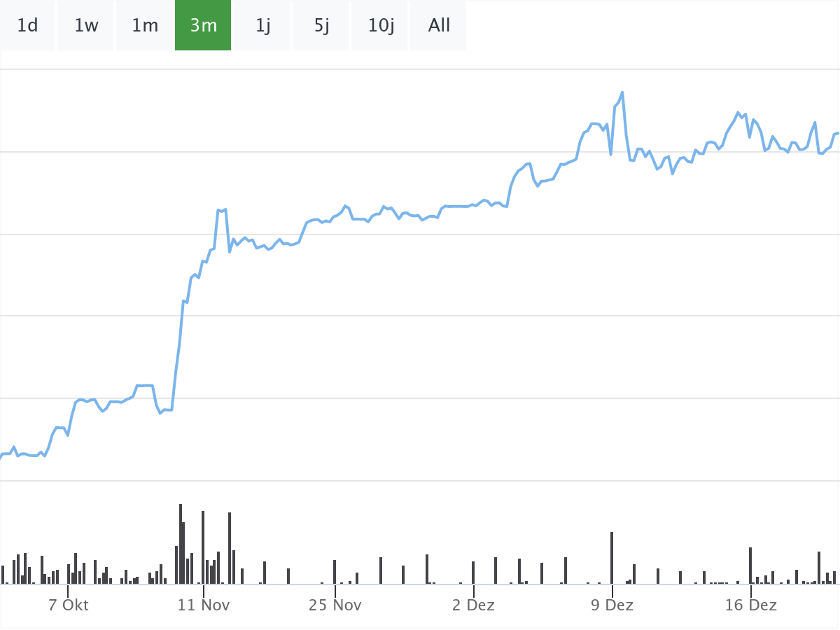Click the tallest volume bar in the chart

coord(180,545)
